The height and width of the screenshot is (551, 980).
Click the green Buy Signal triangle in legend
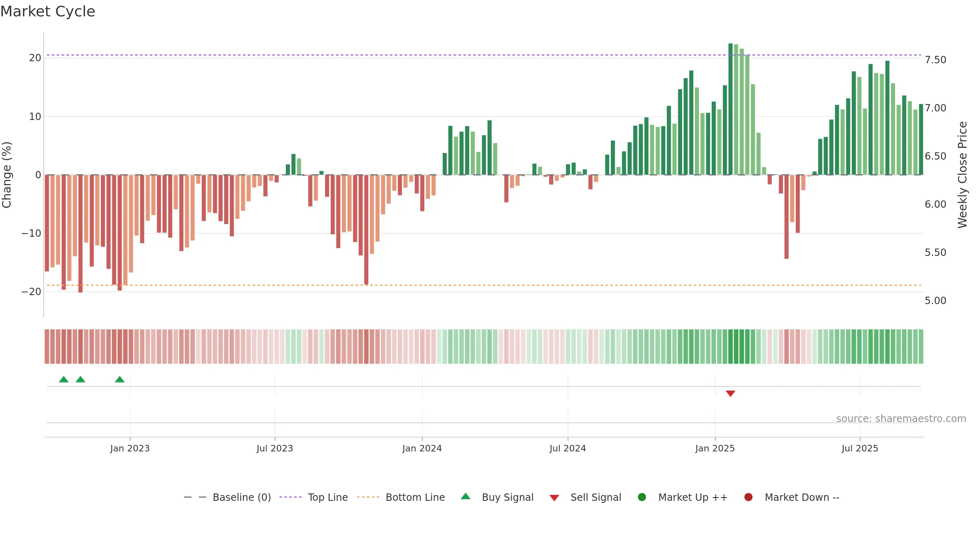click(465, 496)
